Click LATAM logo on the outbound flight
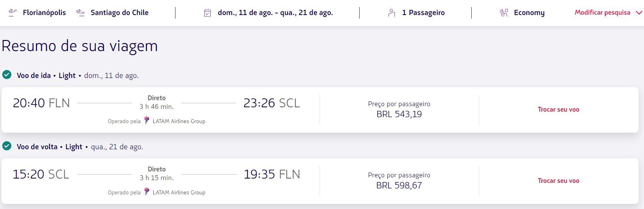644x209 pixels. (147, 120)
